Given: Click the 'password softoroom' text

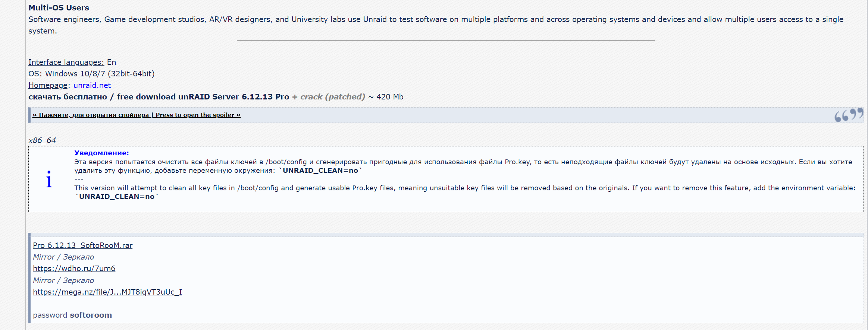Looking at the screenshot, I should click(x=72, y=315).
